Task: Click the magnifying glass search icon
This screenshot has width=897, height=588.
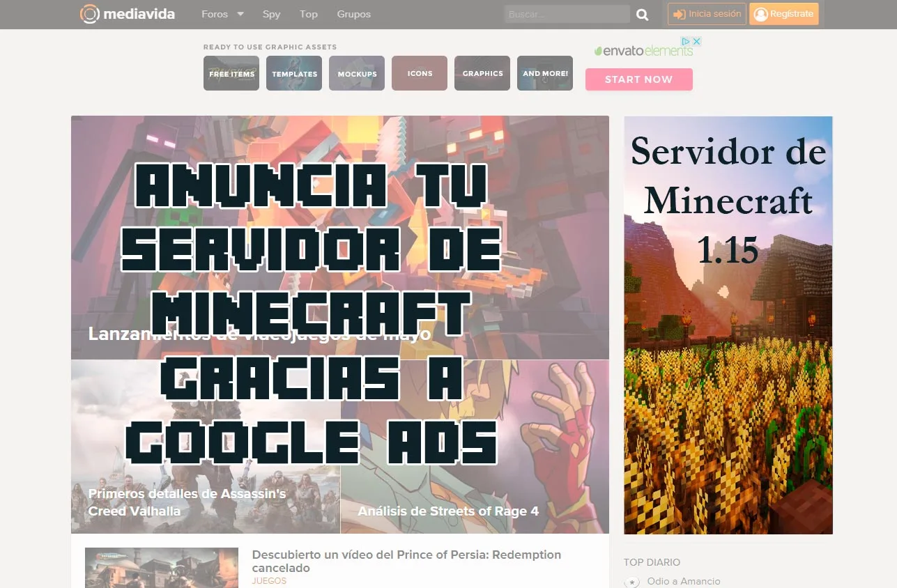Action: click(643, 15)
